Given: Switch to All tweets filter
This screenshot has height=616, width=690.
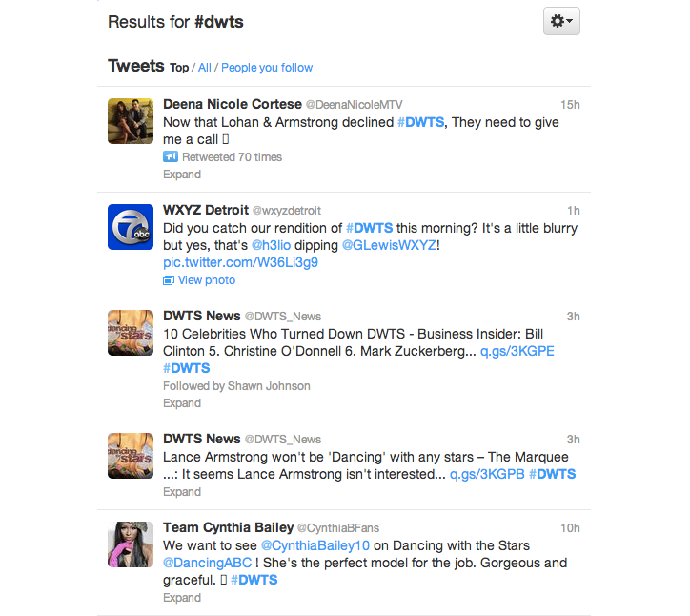Looking at the screenshot, I should pos(205,68).
